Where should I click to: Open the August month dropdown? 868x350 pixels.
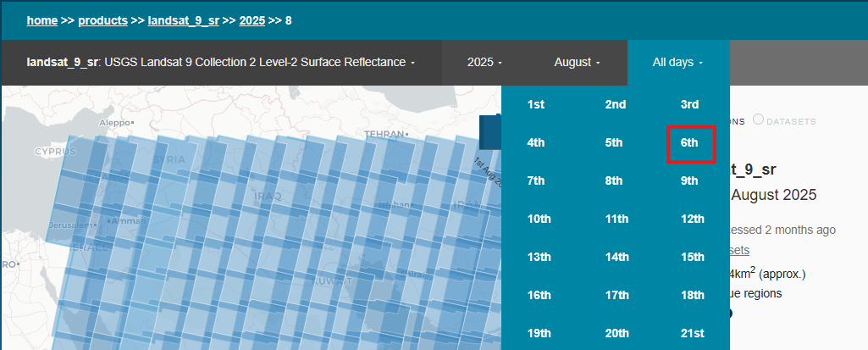tap(578, 63)
